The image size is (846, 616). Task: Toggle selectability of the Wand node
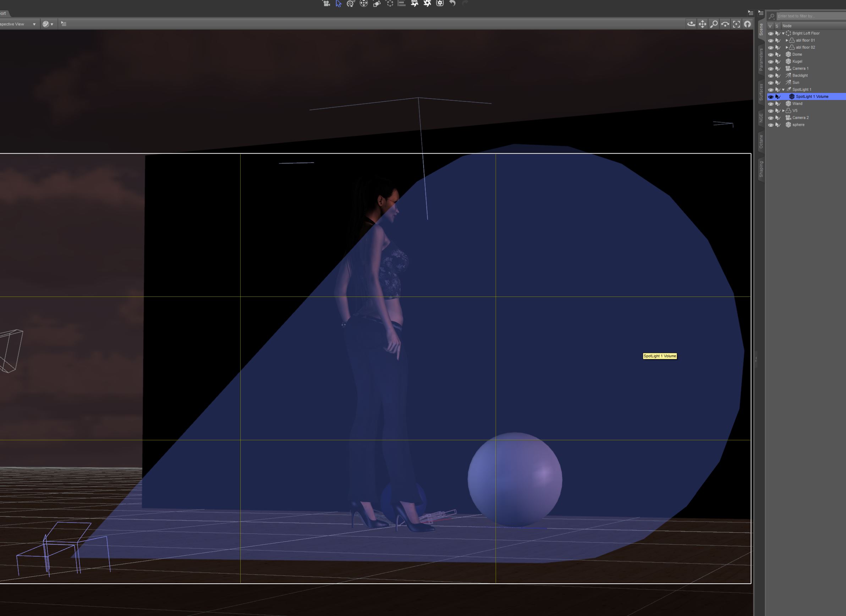(778, 104)
